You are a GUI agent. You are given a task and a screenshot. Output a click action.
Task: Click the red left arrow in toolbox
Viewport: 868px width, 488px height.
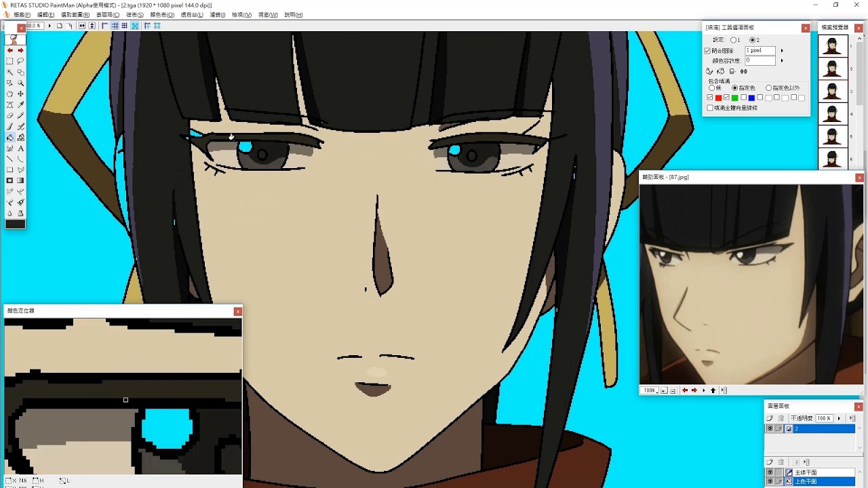(x=9, y=50)
